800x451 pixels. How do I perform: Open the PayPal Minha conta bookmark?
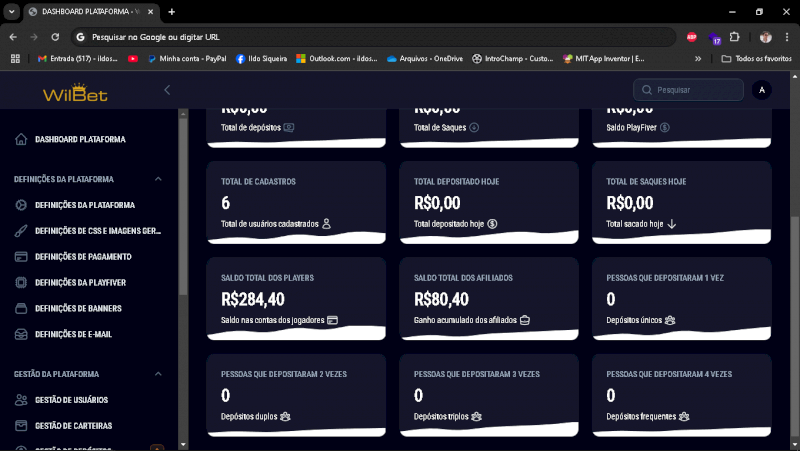[x=186, y=59]
